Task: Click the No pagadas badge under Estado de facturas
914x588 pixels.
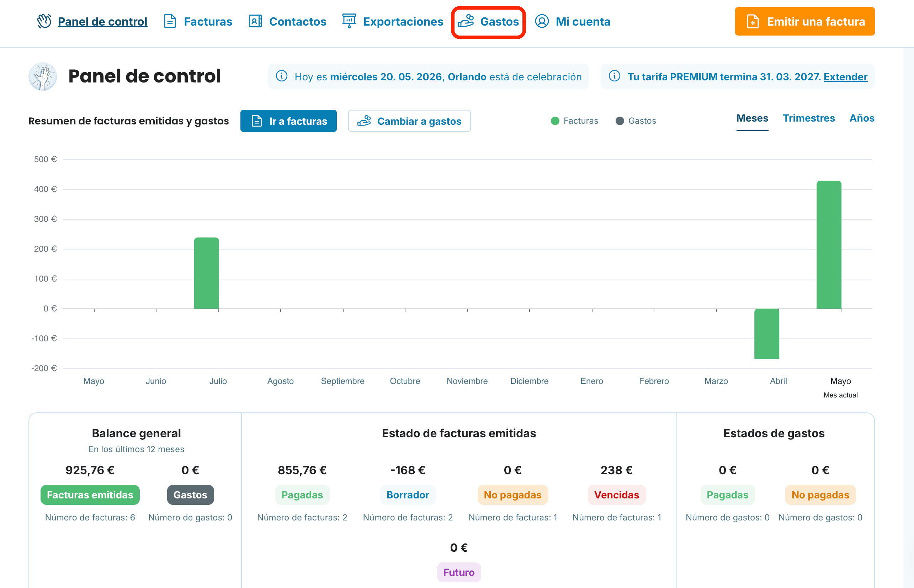Action: 512,495
